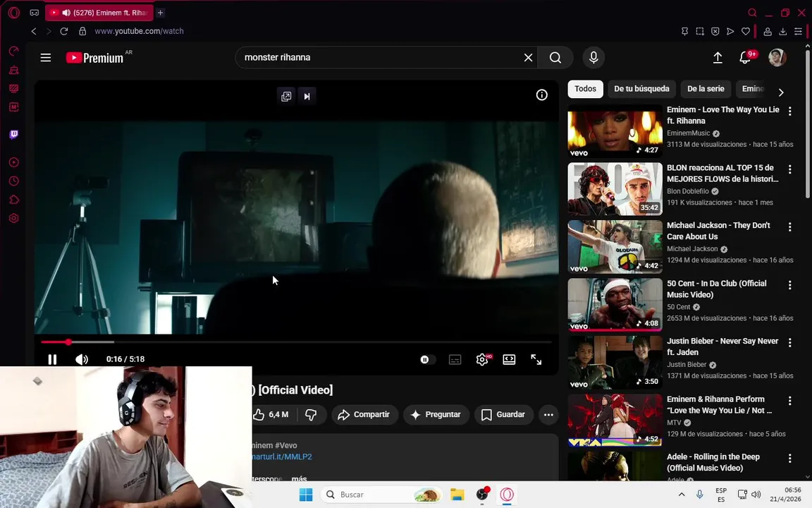Viewport: 812px width, 508px height.
Task: Click the upload video arrow icon
Action: click(718, 58)
